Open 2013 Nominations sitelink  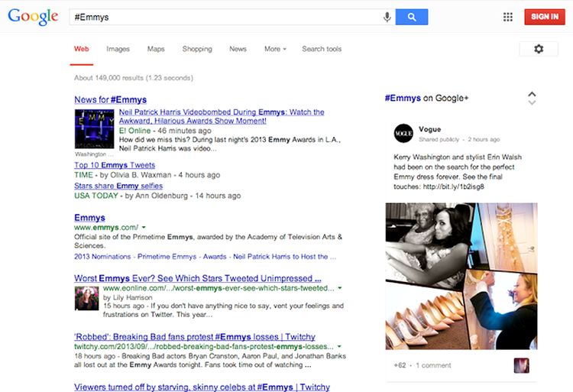[x=102, y=257]
